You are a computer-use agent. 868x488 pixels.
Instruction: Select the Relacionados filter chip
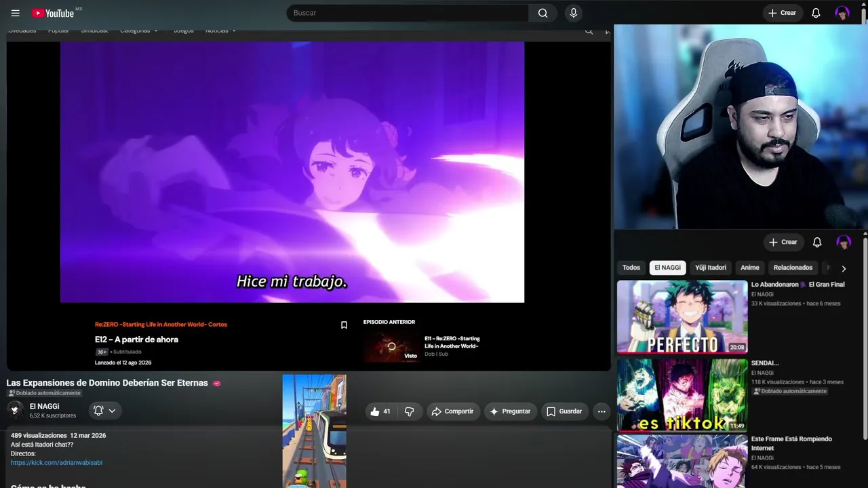793,268
